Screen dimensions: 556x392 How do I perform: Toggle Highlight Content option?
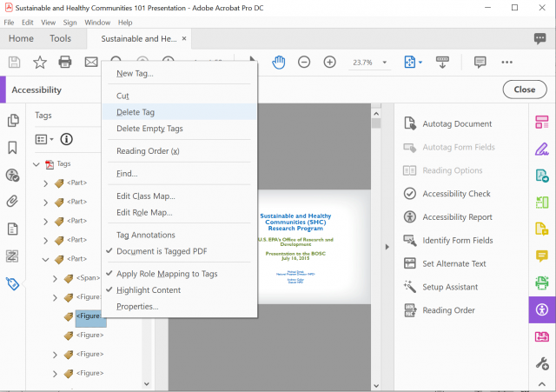coord(149,290)
